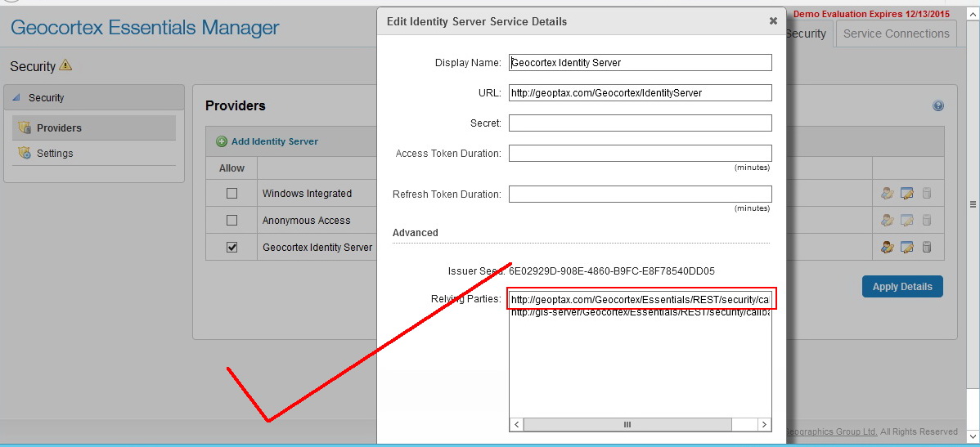Click the Geocortex Identity Server provider name
980x447 pixels.
point(317,248)
